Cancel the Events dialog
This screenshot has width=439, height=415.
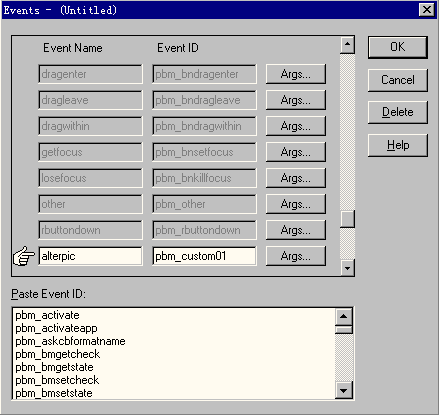coord(398,80)
